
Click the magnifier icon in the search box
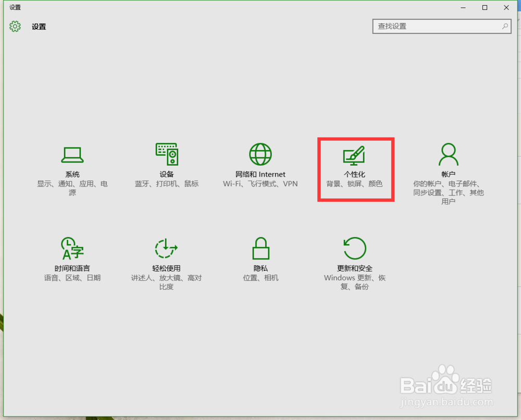504,26
